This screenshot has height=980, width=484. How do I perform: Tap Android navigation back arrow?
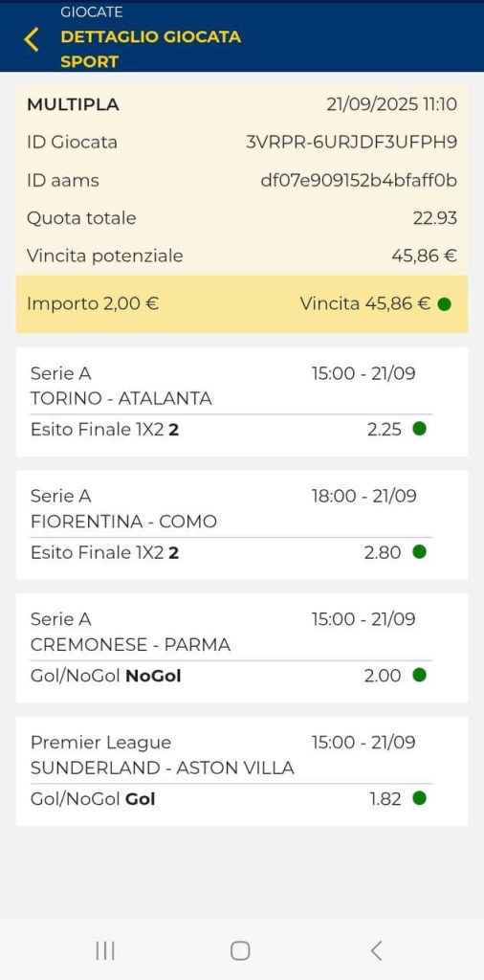pyautogui.click(x=376, y=950)
